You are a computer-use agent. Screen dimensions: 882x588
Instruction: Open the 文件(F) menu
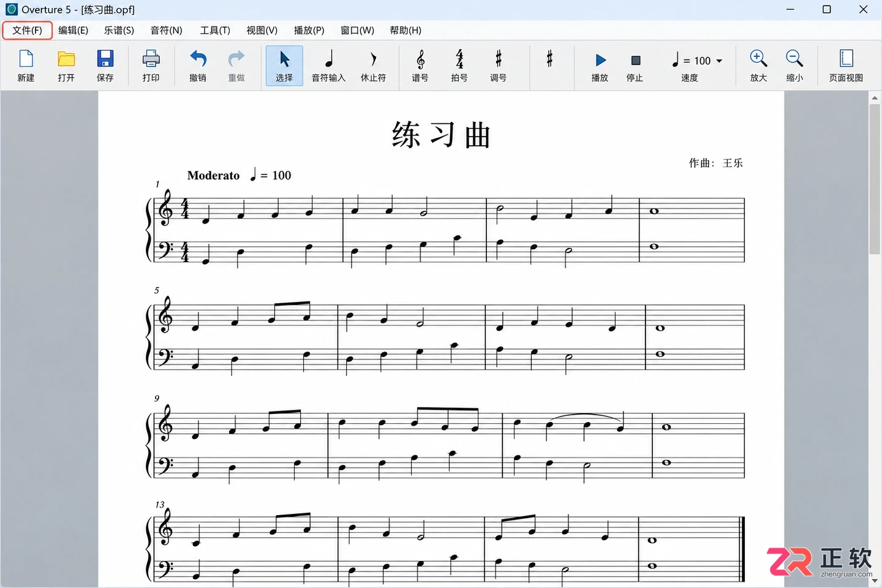click(x=28, y=30)
